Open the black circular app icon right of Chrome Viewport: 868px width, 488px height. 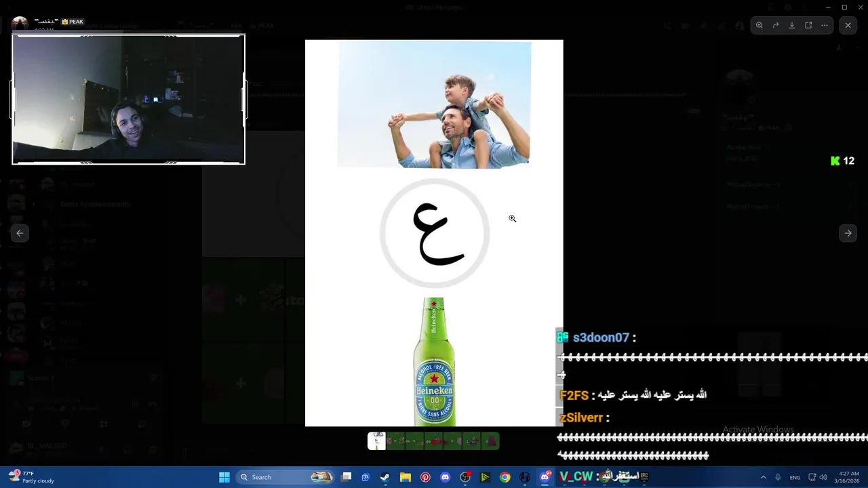point(525,477)
